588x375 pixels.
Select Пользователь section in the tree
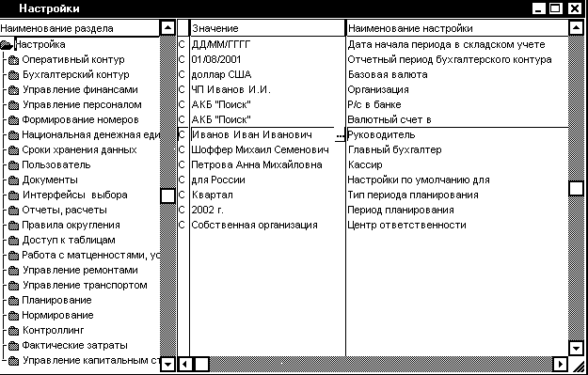point(56,164)
